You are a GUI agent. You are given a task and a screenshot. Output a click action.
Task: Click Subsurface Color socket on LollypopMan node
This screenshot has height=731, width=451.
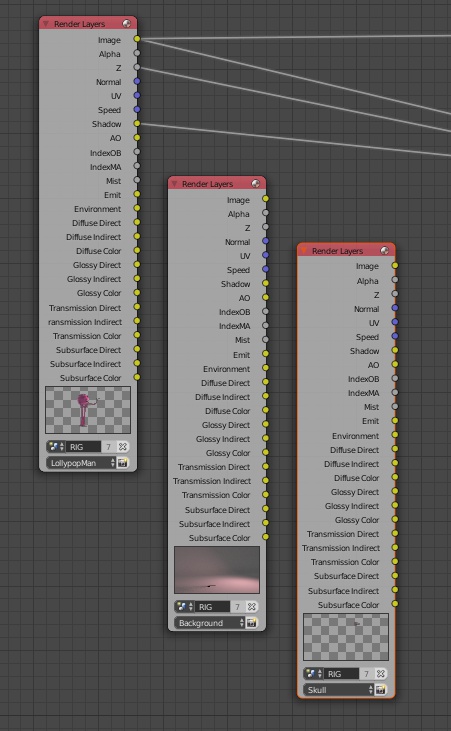137,377
